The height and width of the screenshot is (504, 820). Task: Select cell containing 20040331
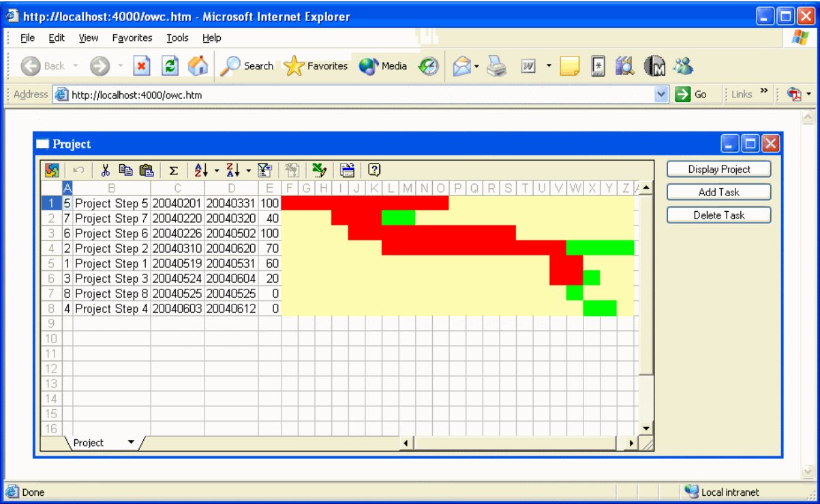pyautogui.click(x=232, y=203)
